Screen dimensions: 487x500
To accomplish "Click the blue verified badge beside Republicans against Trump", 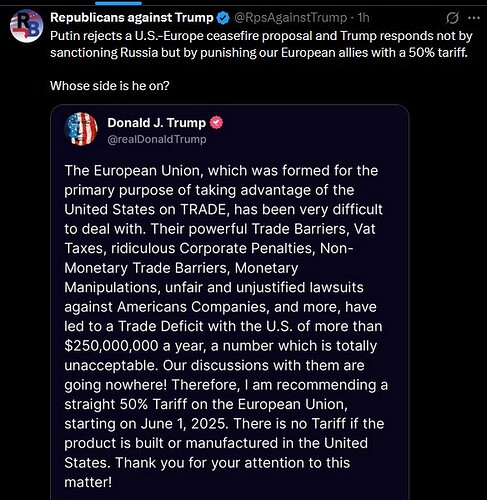I will click(x=223, y=18).
